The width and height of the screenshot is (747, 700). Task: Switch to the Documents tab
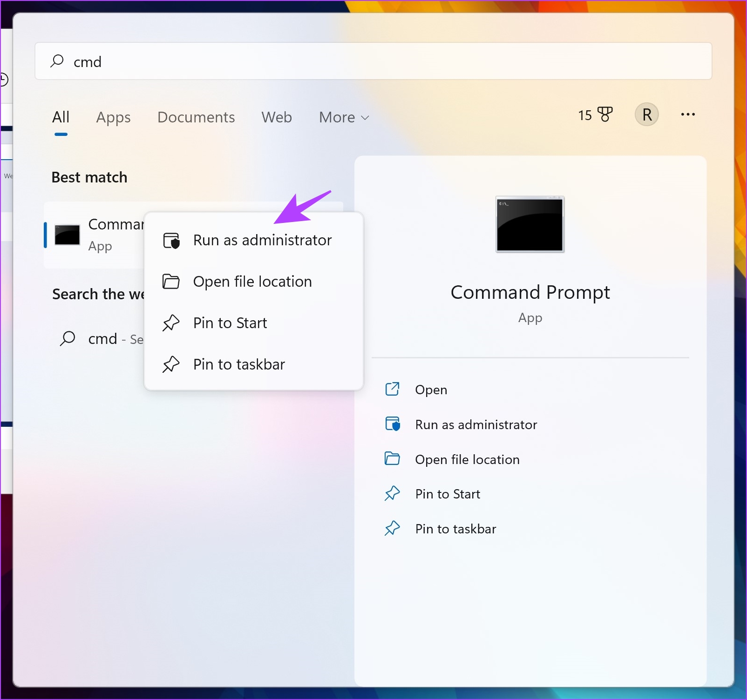pyautogui.click(x=196, y=117)
